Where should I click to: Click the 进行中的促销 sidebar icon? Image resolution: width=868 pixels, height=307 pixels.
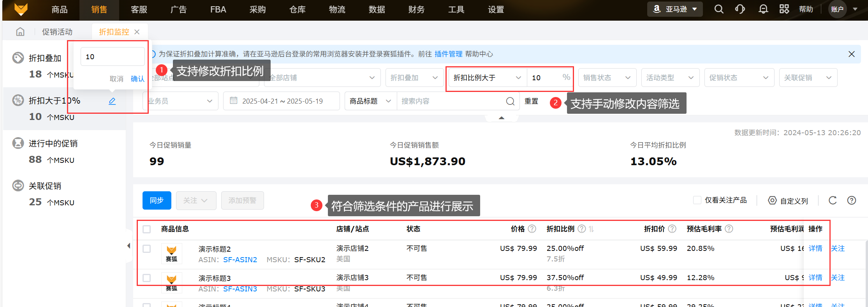[18, 143]
